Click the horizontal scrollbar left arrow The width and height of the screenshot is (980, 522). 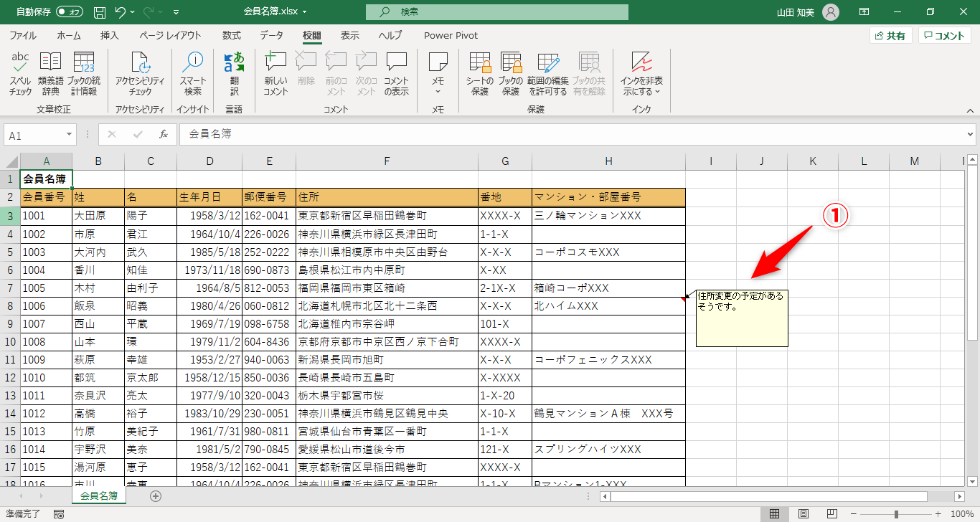606,496
